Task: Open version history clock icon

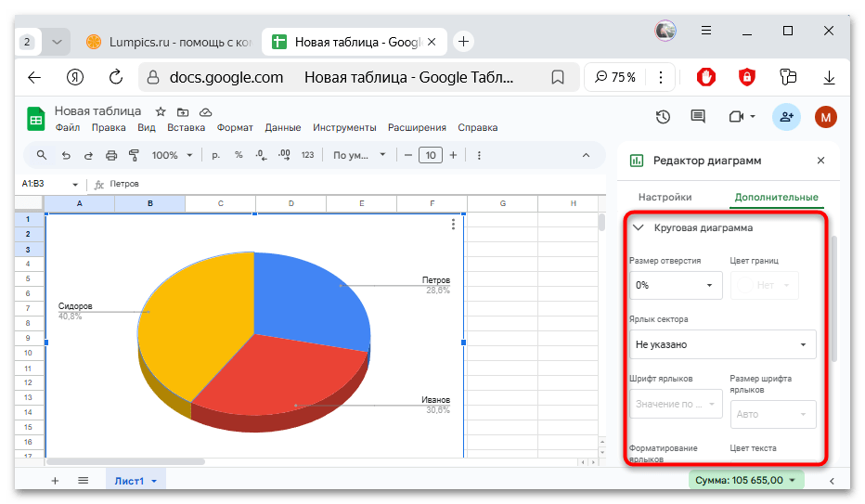Action: [663, 116]
